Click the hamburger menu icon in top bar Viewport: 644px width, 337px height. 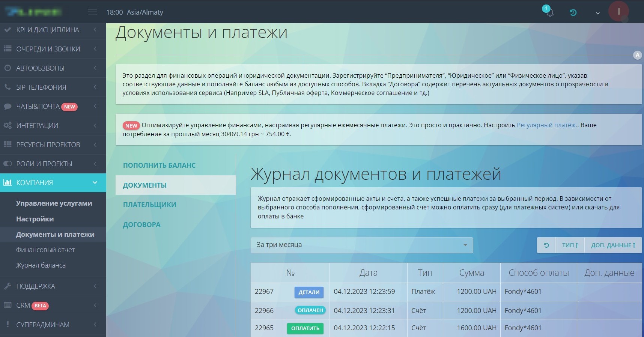[x=92, y=12]
